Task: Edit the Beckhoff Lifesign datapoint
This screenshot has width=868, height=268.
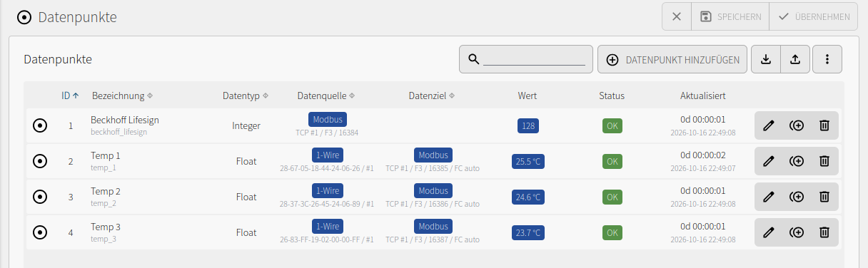Action: 769,125
